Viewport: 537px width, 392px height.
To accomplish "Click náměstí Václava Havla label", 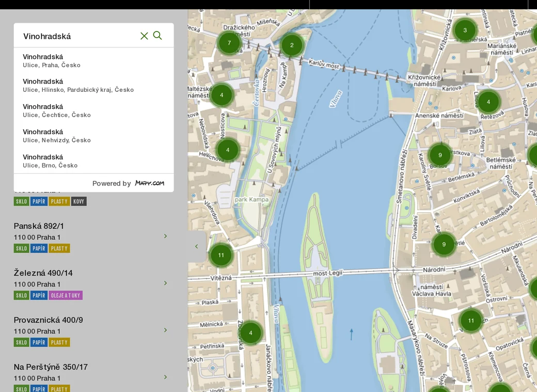I will (x=432, y=290).
